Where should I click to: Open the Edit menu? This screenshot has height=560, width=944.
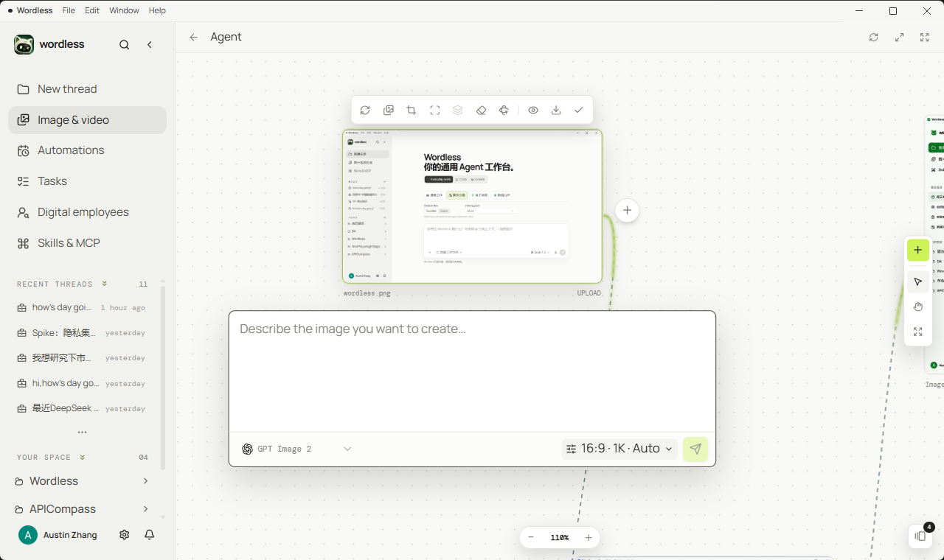(92, 11)
